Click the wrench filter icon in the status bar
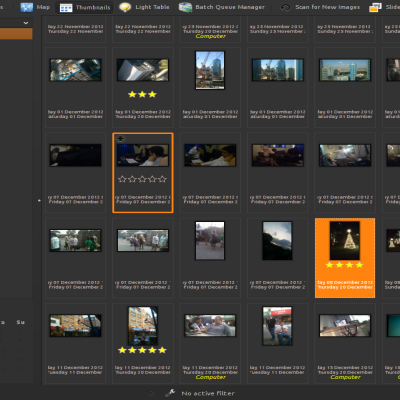 [170, 393]
